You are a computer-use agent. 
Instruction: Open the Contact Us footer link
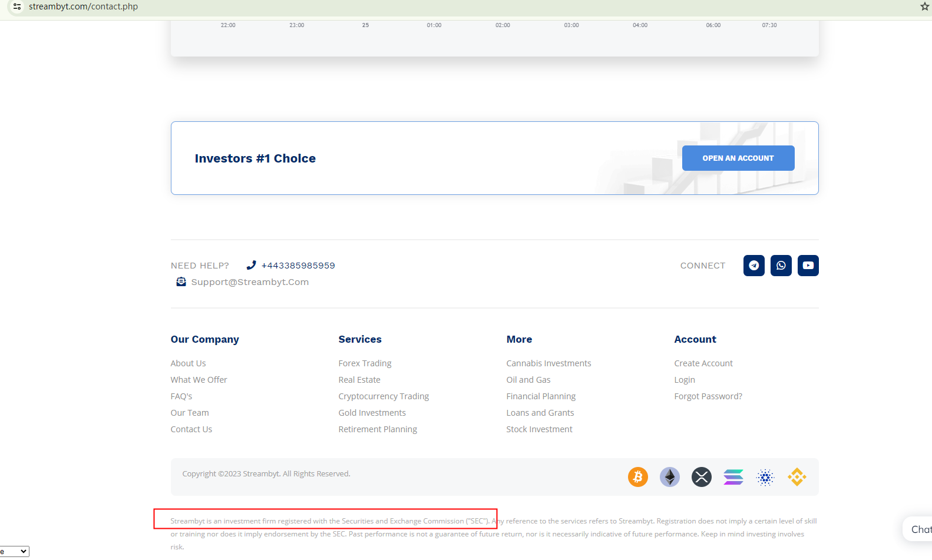tap(191, 429)
